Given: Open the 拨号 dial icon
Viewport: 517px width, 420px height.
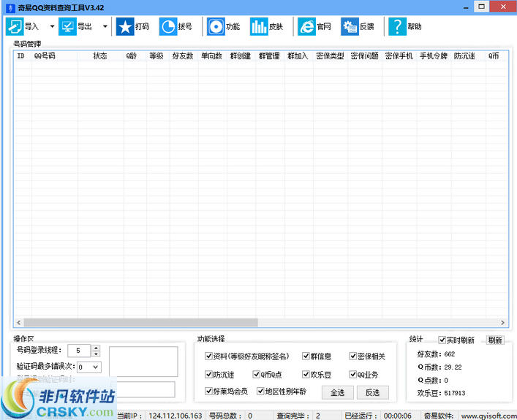Looking at the screenshot, I should (x=168, y=26).
